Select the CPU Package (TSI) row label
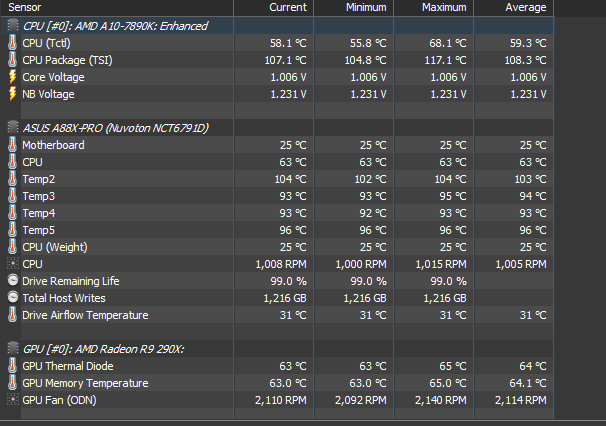 [x=67, y=60]
